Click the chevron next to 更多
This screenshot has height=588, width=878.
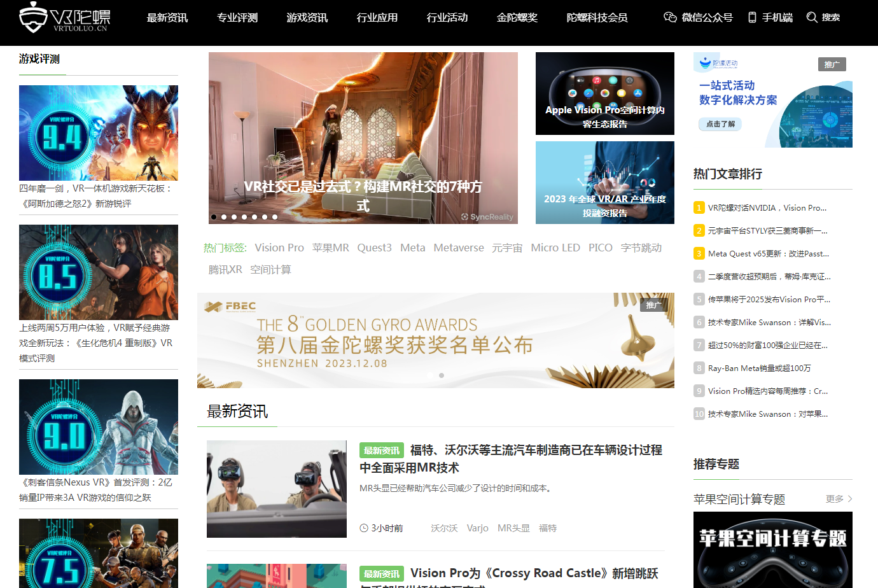(x=850, y=499)
